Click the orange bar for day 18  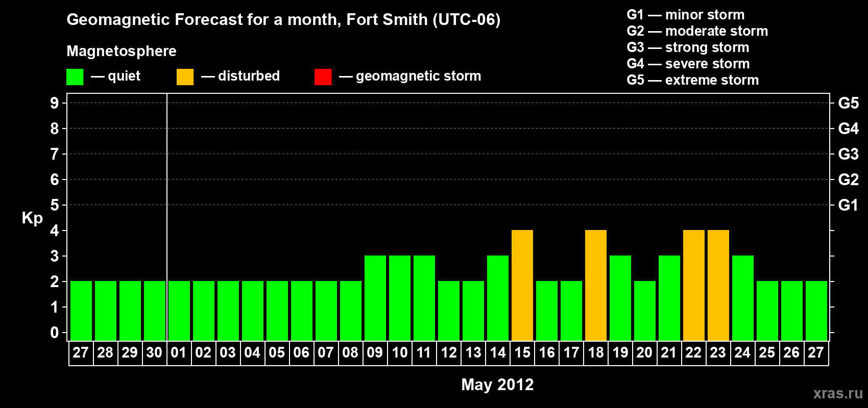coord(596,285)
